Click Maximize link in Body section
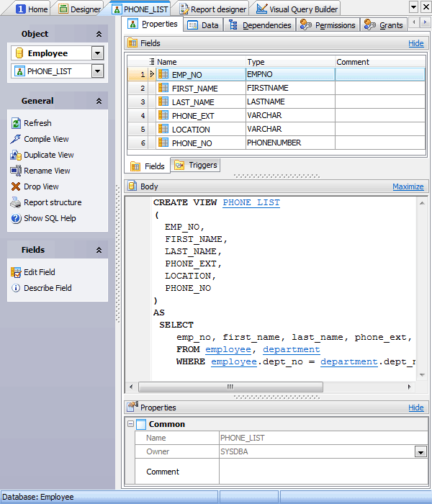Viewport: 432px width, 504px height. coord(408,186)
